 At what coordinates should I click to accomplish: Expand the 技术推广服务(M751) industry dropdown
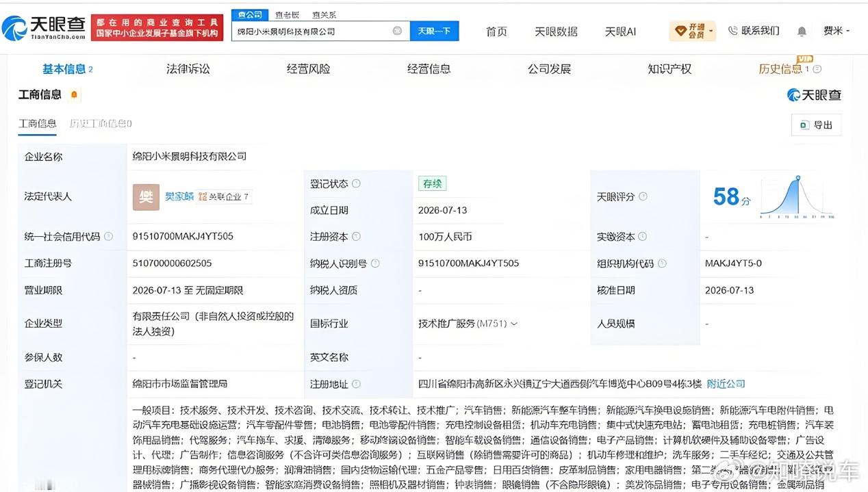pos(514,323)
